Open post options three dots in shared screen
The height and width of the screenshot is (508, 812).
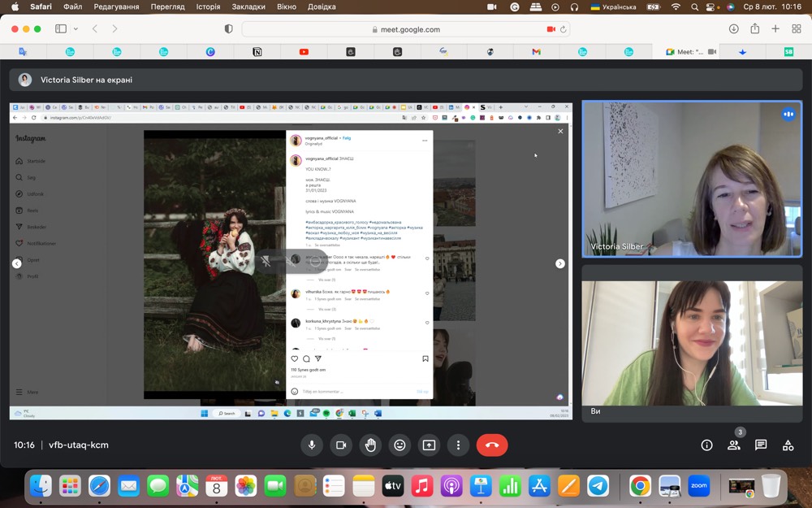coord(425,141)
